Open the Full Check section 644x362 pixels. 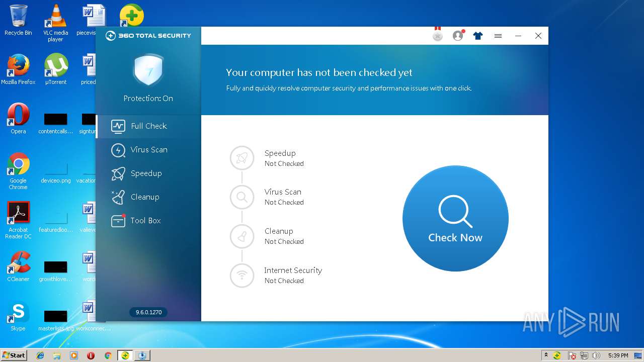(148, 126)
